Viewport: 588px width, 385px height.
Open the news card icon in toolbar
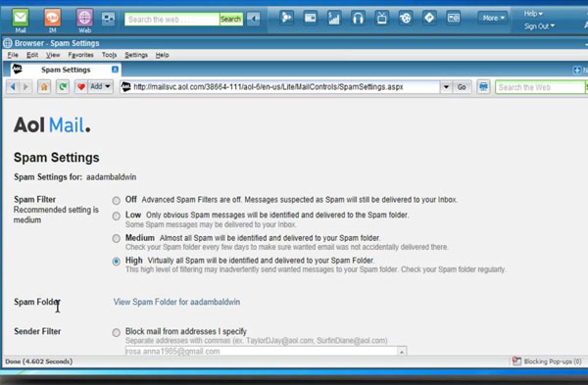coord(310,18)
